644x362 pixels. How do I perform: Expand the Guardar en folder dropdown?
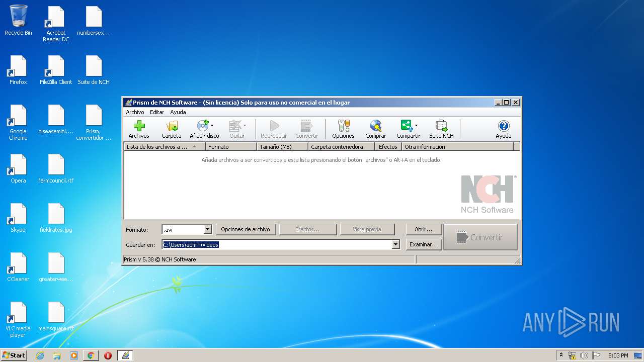tap(395, 244)
